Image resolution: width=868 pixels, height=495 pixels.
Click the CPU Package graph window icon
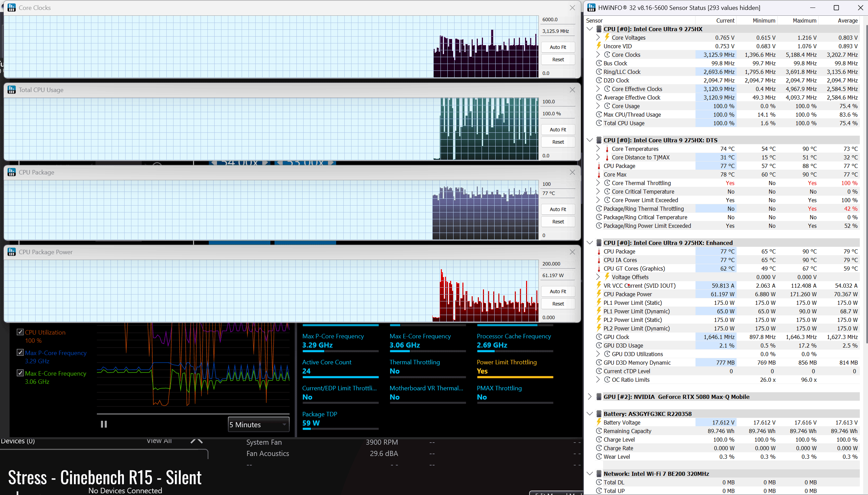click(x=12, y=172)
